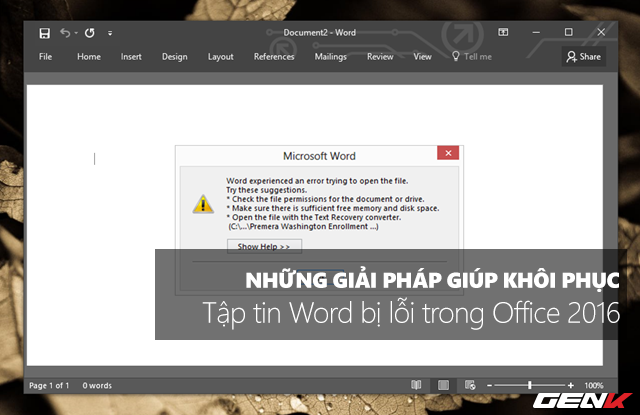
Task: Switch to Read Mode view
Action: tap(416, 385)
